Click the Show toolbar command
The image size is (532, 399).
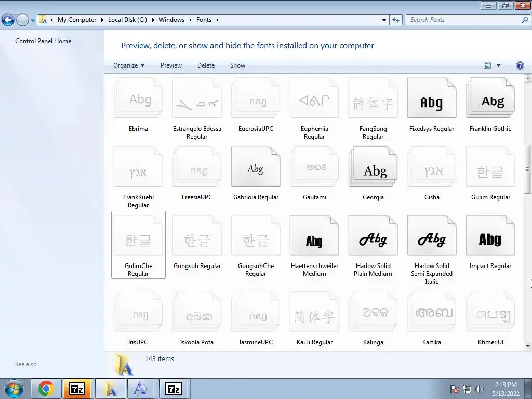[237, 65]
